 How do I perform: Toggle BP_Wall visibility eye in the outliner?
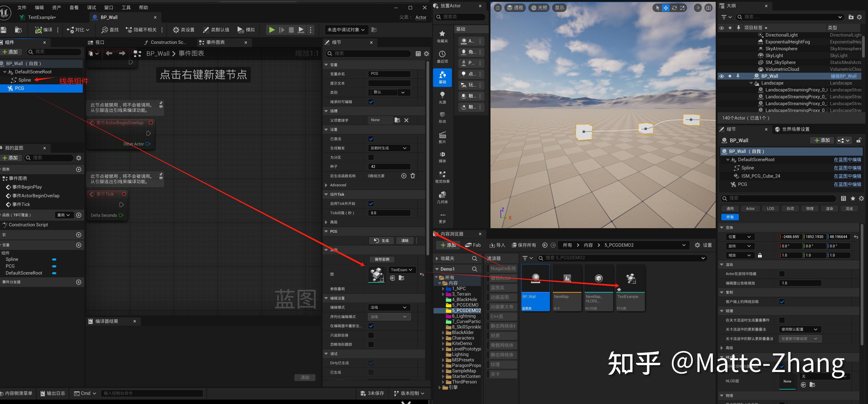[x=721, y=76]
